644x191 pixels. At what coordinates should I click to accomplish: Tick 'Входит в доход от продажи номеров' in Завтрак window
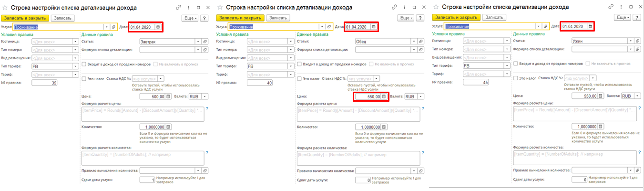83,64
